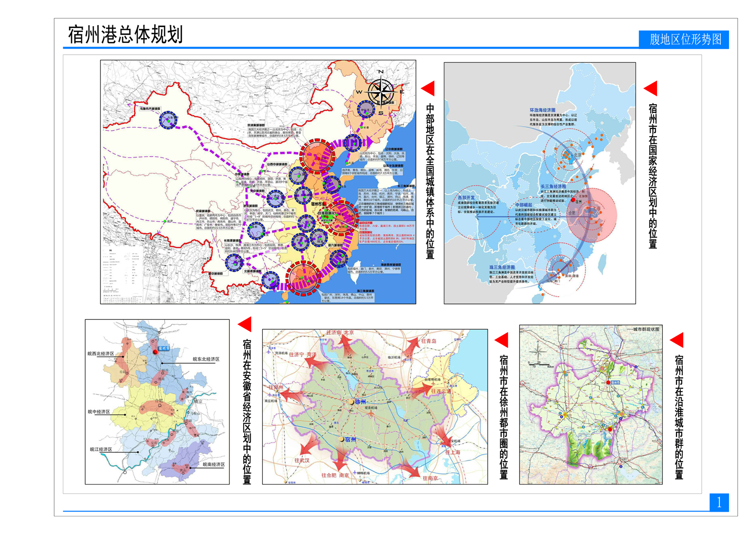Click the compass rose on the national map
756x534 pixels.
coord(381,90)
